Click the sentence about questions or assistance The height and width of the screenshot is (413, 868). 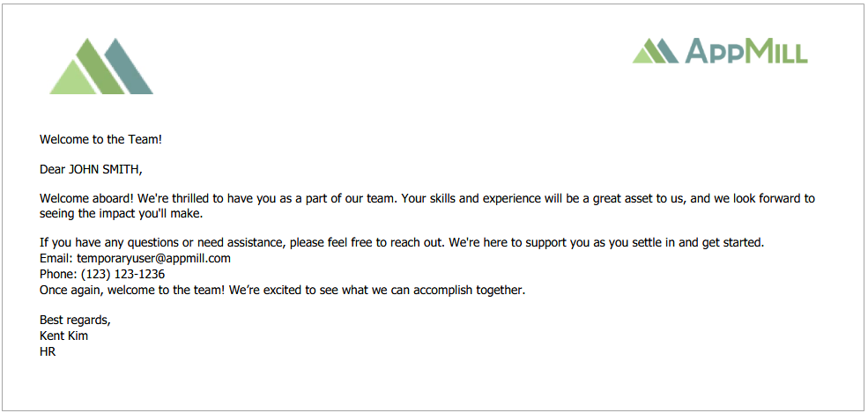click(402, 242)
